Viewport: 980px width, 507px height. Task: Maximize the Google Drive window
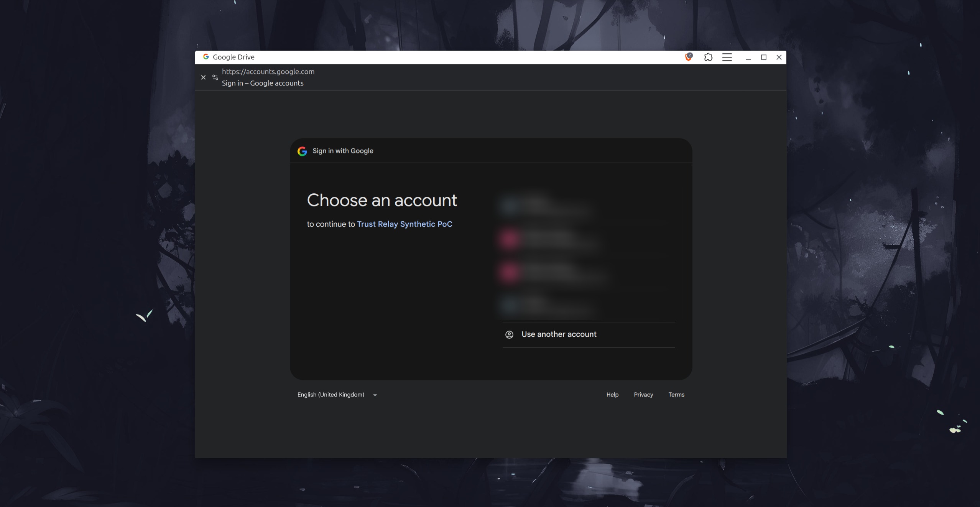(763, 57)
